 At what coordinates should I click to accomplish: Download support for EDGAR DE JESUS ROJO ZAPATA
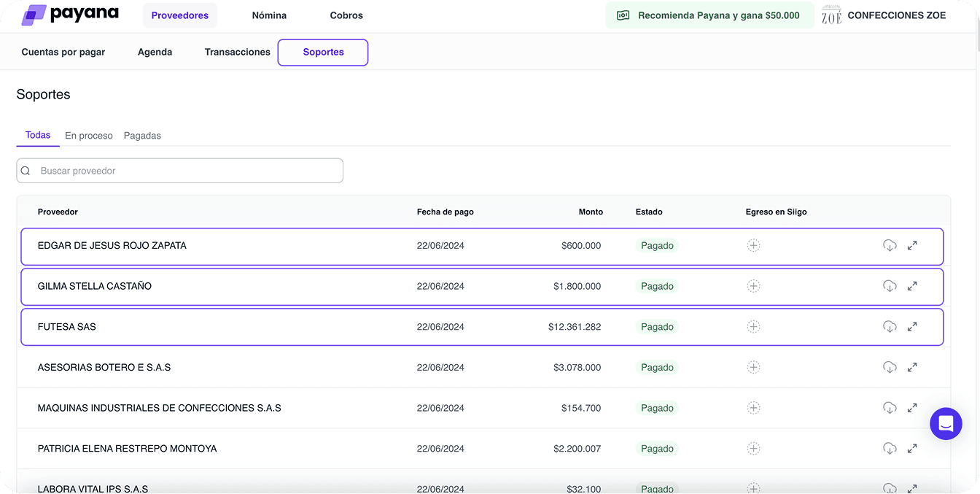[890, 245]
